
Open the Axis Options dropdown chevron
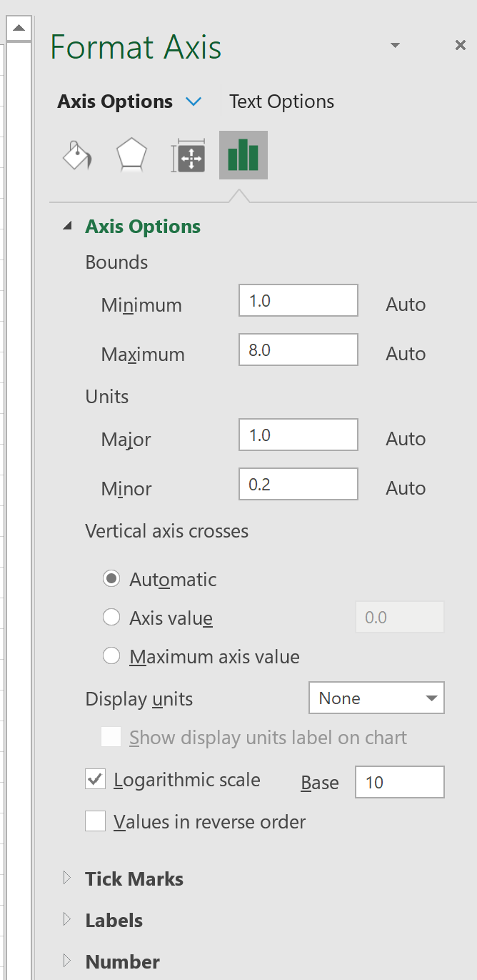coord(194,102)
